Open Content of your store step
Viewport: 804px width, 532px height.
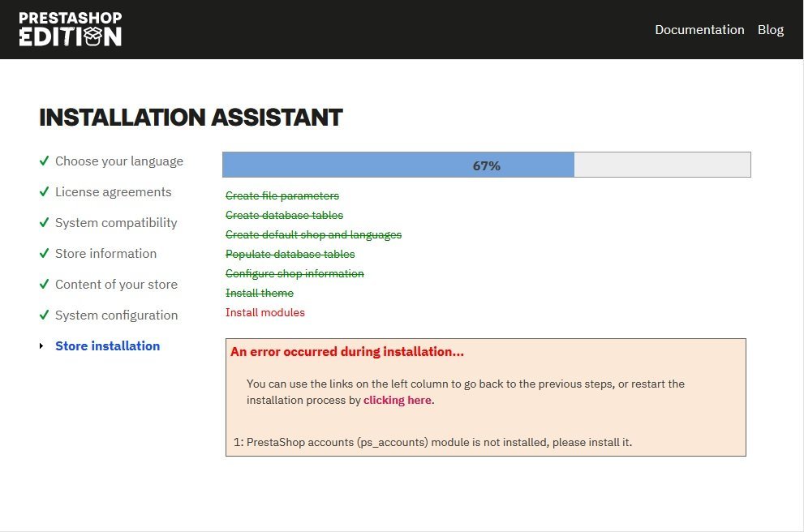(x=116, y=284)
